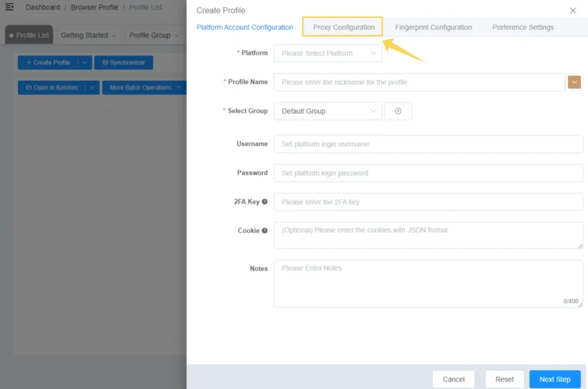Focus the 2FA Key input field
The width and height of the screenshot is (588, 389).
(428, 202)
